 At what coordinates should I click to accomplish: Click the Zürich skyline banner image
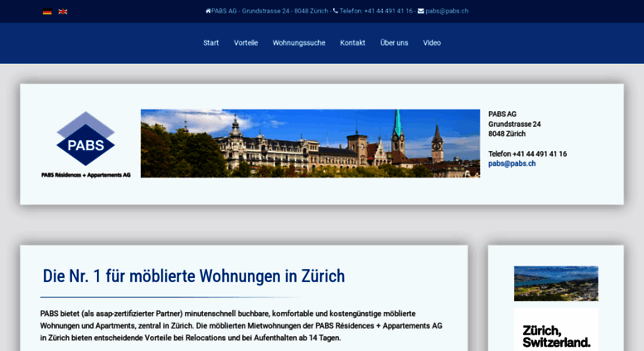point(310,144)
